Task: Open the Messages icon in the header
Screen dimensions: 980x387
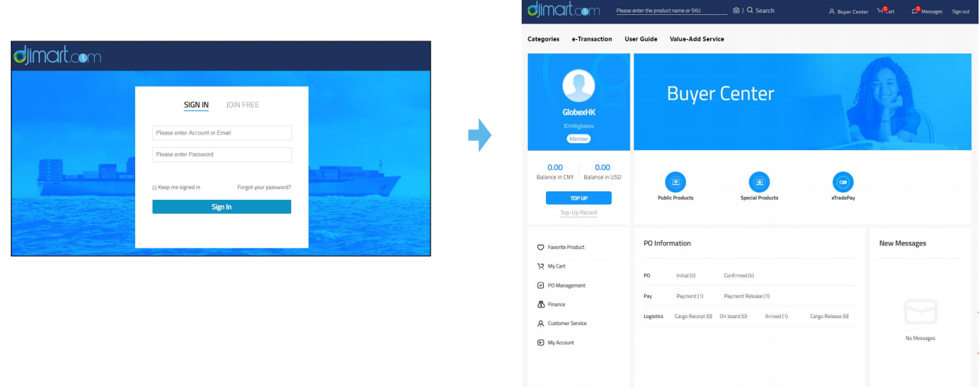Action: tap(916, 11)
